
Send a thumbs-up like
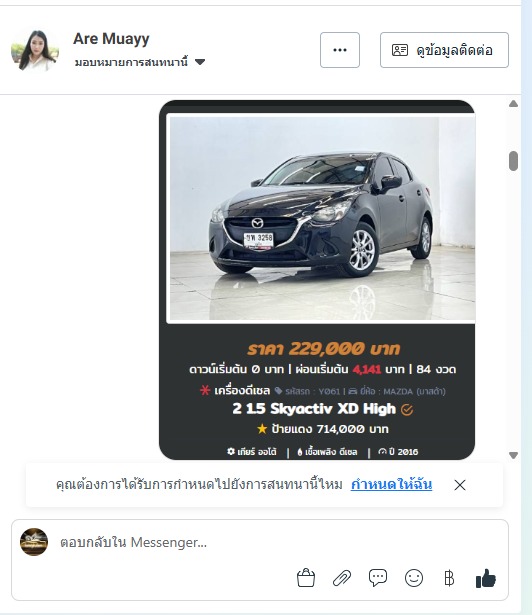[x=486, y=578]
